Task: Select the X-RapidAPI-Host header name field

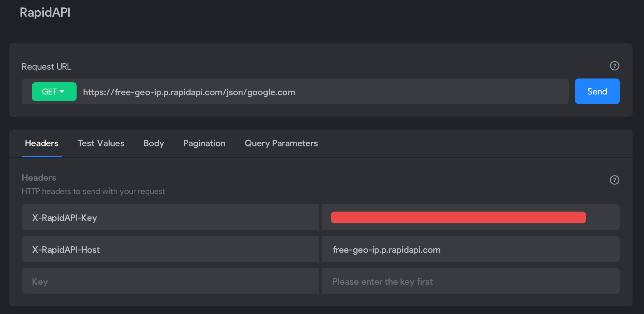Action: click(x=170, y=249)
